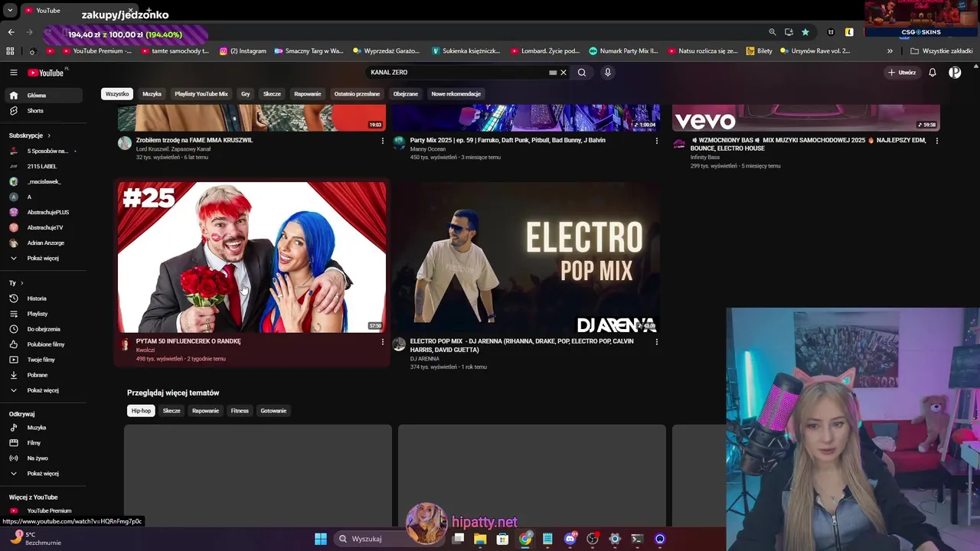
Task: Open more options for PYTAM 50 INFLUENCEREK video
Action: (382, 342)
